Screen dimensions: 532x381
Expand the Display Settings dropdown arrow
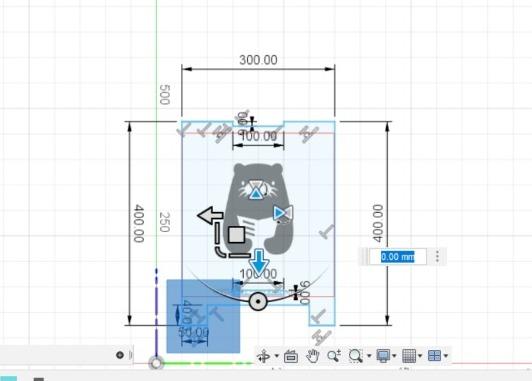[394, 356]
